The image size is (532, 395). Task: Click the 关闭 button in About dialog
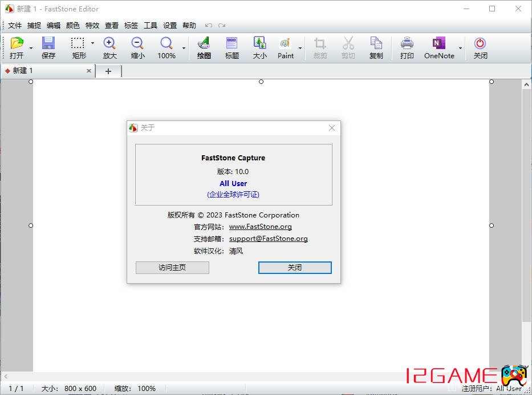tap(295, 267)
